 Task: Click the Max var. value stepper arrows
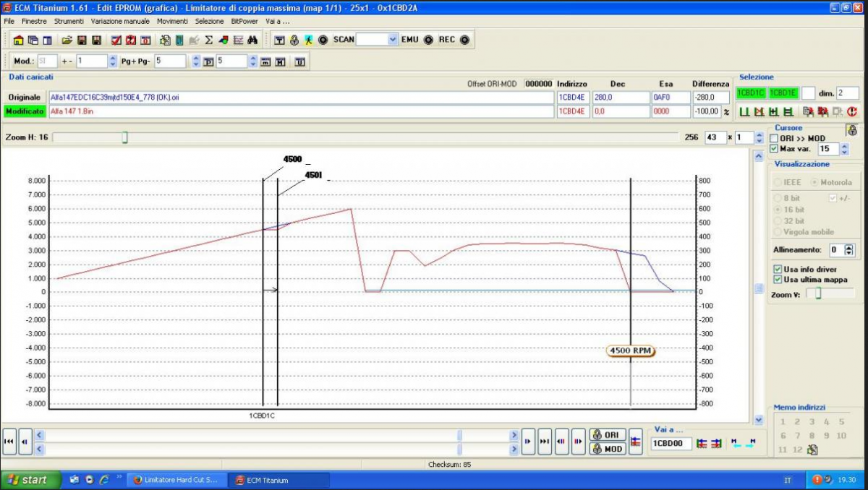844,149
